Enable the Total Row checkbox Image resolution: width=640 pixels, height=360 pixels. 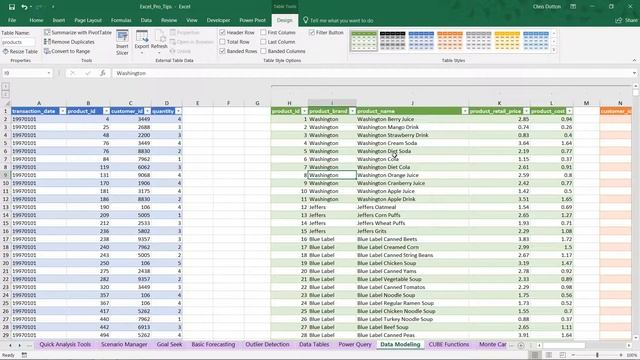(x=222, y=42)
